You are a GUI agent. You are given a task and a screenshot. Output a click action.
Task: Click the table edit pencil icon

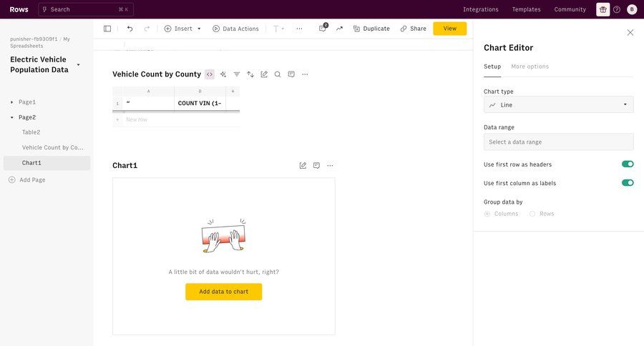coord(264,74)
